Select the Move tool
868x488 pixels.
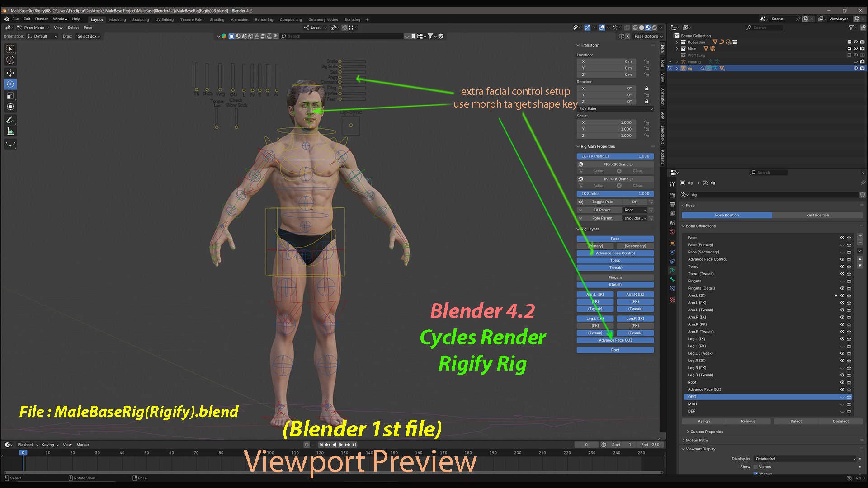(x=10, y=73)
